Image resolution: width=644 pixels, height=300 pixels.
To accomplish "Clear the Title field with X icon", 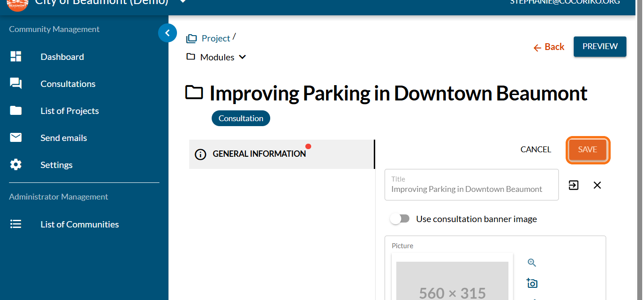I will coord(597,185).
